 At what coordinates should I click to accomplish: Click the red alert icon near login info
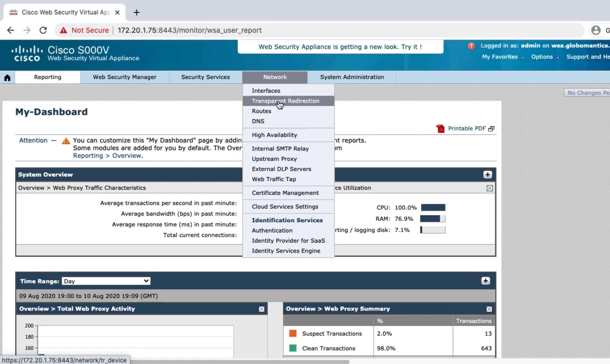coord(471,46)
